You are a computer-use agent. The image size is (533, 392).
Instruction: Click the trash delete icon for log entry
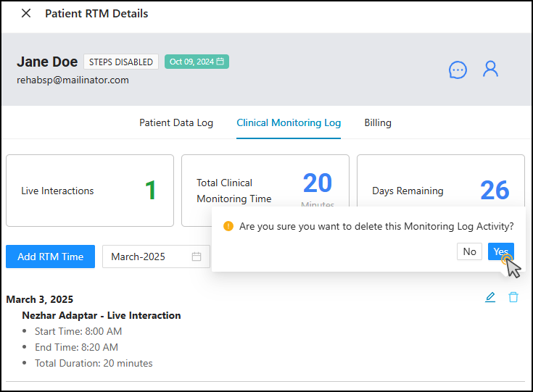pyautogui.click(x=513, y=297)
